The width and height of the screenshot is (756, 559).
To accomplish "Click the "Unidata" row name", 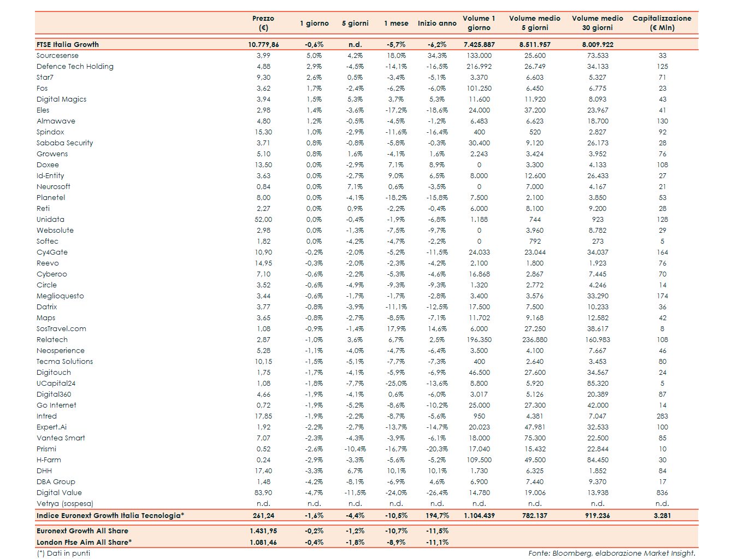I will coord(50,219).
